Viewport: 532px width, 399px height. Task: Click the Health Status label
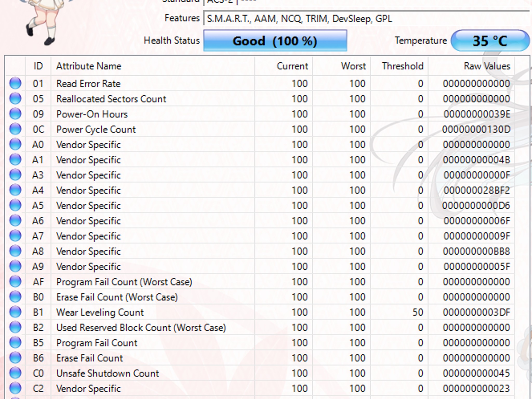pos(172,41)
